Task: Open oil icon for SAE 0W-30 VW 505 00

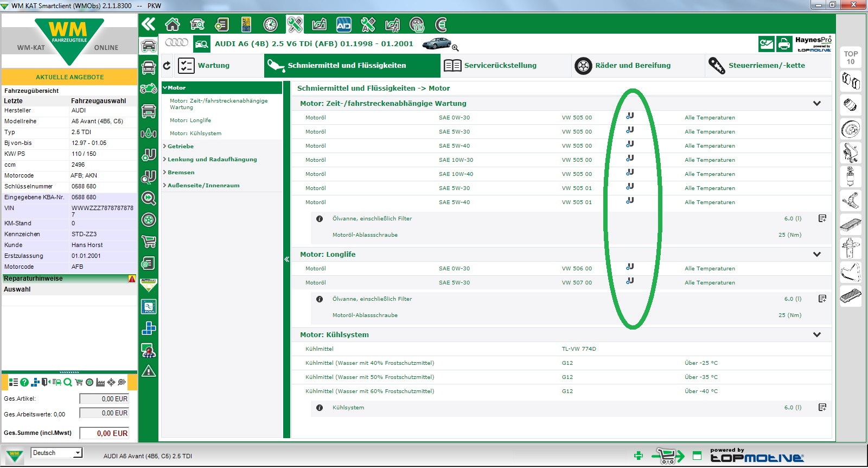Action: click(630, 116)
